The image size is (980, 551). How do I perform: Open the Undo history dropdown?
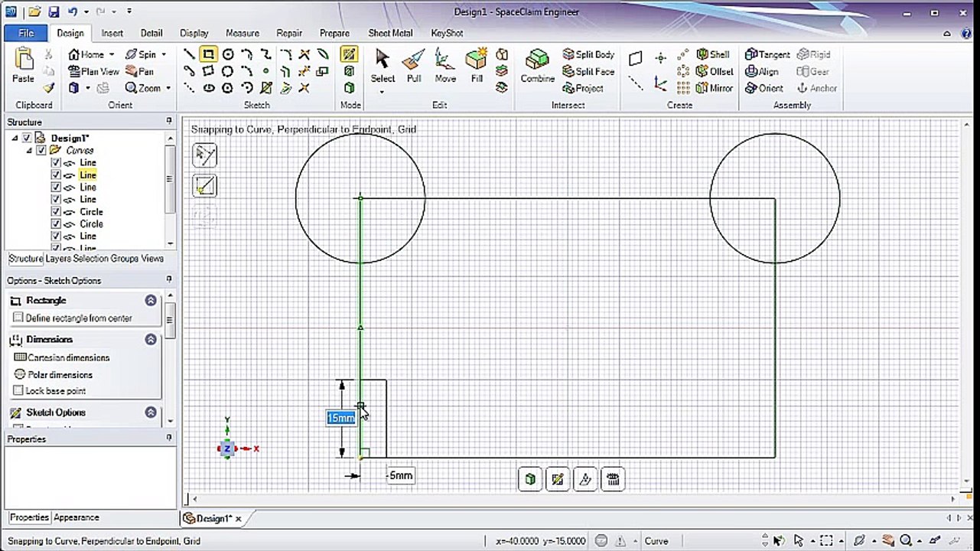coord(86,12)
